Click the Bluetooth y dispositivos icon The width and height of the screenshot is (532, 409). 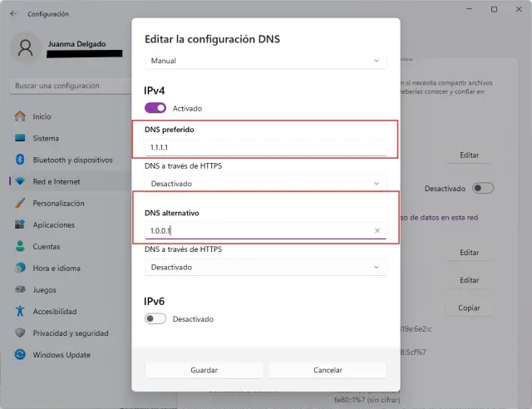click(x=20, y=160)
